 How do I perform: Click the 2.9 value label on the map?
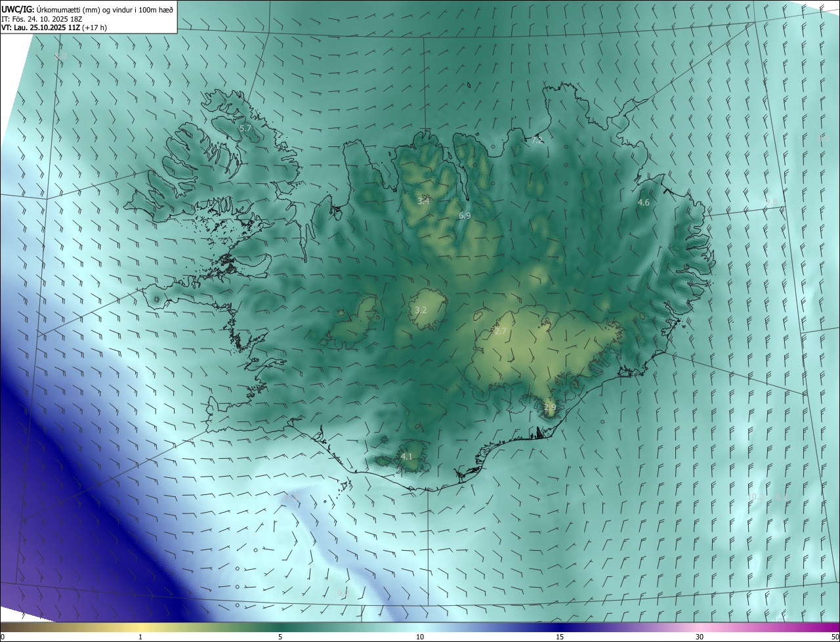point(550,408)
